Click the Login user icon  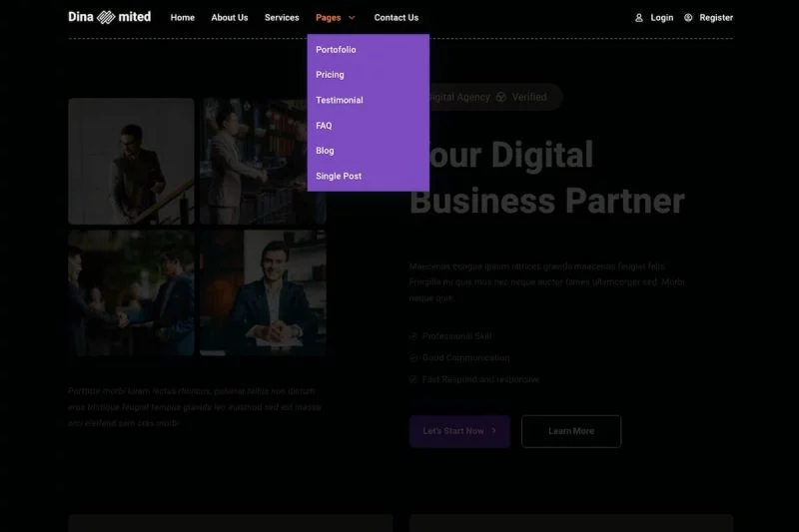click(639, 17)
